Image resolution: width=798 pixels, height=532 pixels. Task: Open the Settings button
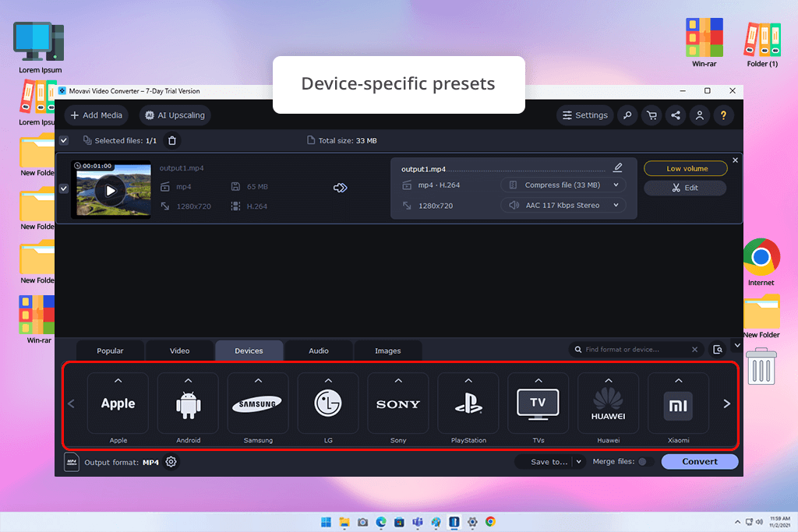tap(584, 115)
